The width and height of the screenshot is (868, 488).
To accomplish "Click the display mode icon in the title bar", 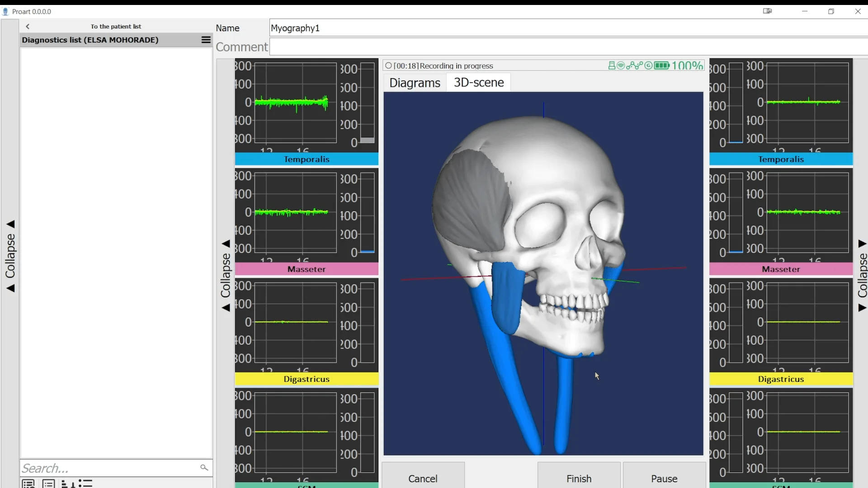I will (767, 11).
